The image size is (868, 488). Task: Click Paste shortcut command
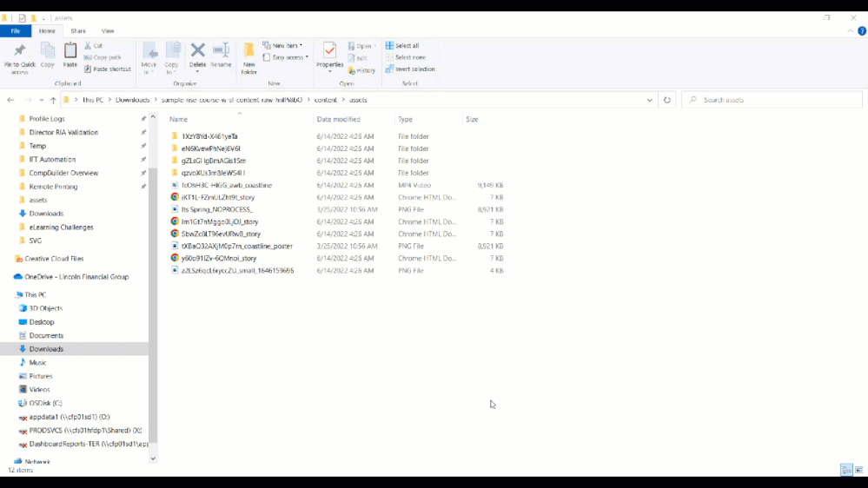[x=108, y=69]
